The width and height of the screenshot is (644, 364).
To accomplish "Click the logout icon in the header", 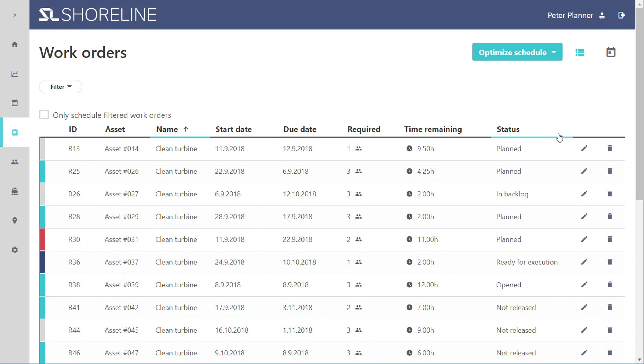I will [621, 15].
